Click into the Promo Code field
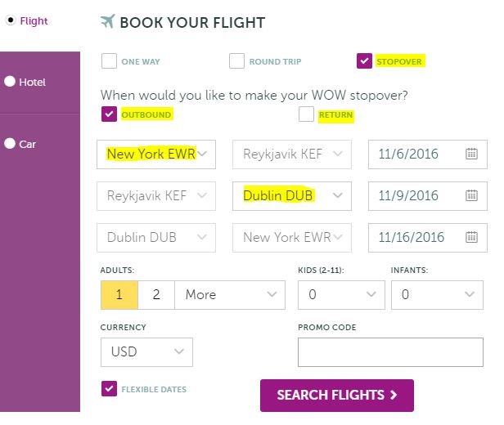504x425 pixels. [390, 352]
